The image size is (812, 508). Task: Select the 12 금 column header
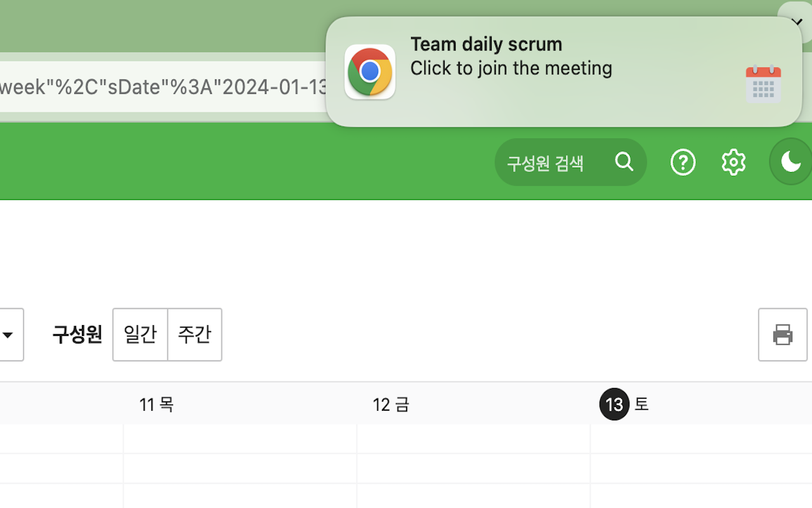[391, 404]
